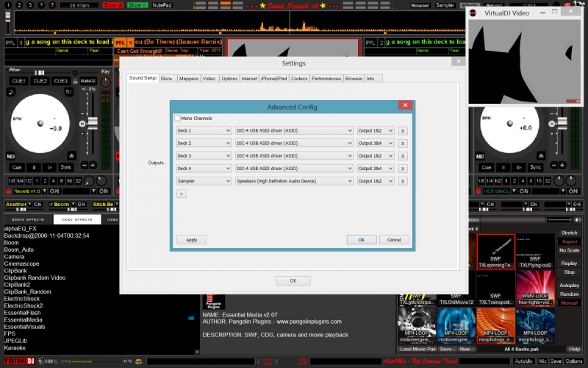The image size is (588, 368).
Task: Click OK at bottom of Settings window
Action: pyautogui.click(x=293, y=280)
